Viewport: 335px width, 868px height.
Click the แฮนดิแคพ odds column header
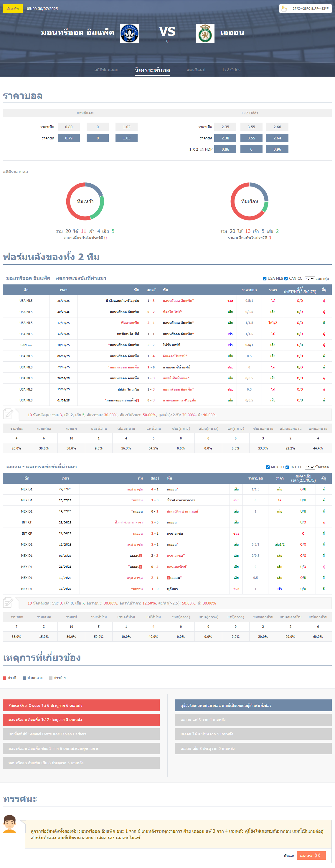click(85, 113)
